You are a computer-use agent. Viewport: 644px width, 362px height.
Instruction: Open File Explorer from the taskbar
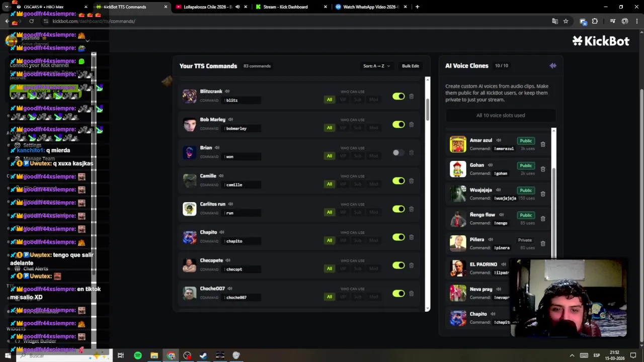coord(154,355)
